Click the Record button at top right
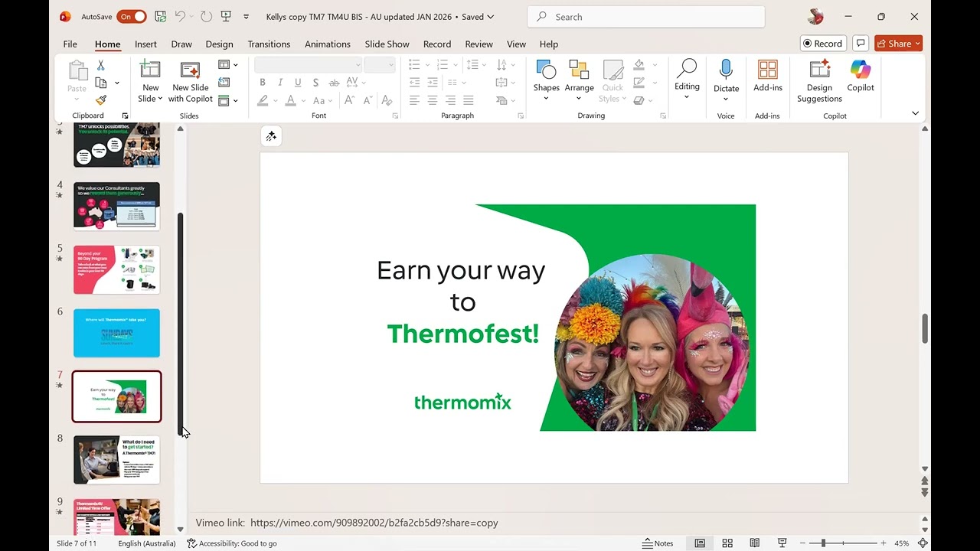Screen dimensions: 980x551 pyautogui.click(x=822, y=44)
